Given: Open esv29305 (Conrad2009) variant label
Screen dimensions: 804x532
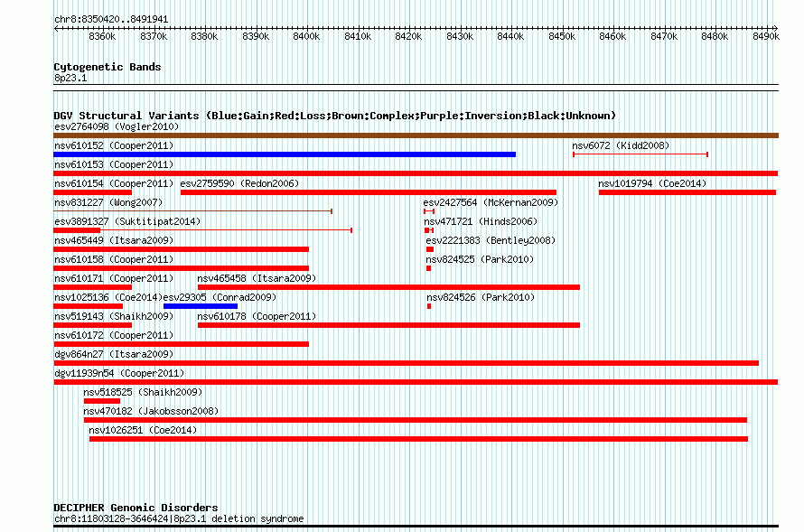Looking at the screenshot, I should coord(220,297).
